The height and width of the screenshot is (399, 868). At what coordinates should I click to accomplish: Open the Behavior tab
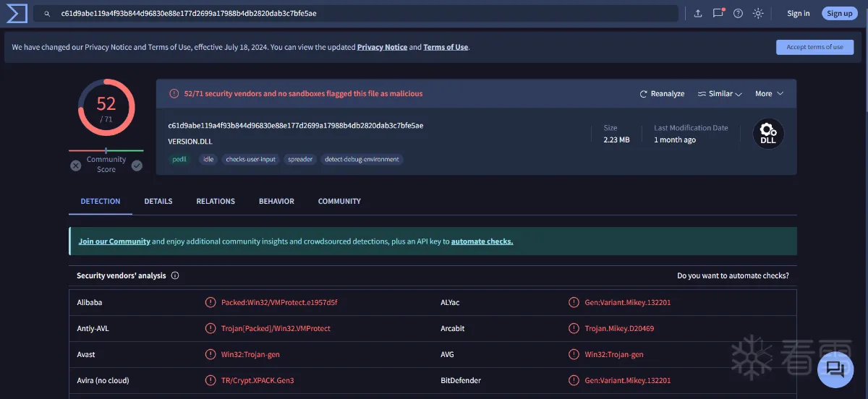(x=276, y=201)
